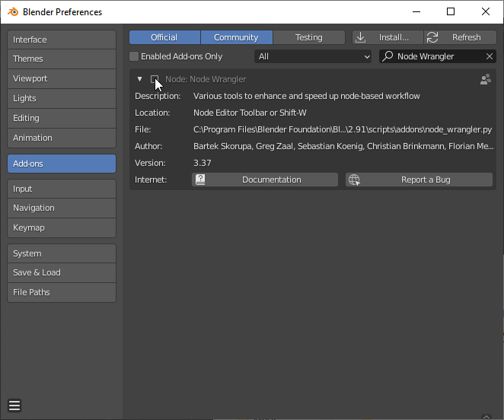Image resolution: width=504 pixels, height=420 pixels.
Task: Enable the Node Wrangler add-on checkbox
Action: coord(155,79)
